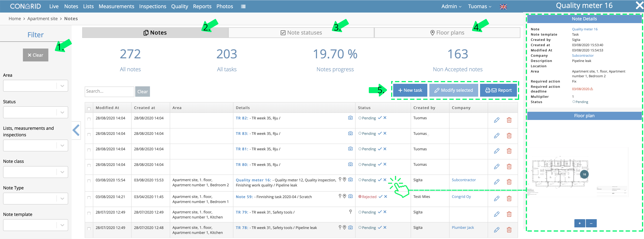
Task: Click the edit pencil icon for TR 82
Action: [x=497, y=120]
